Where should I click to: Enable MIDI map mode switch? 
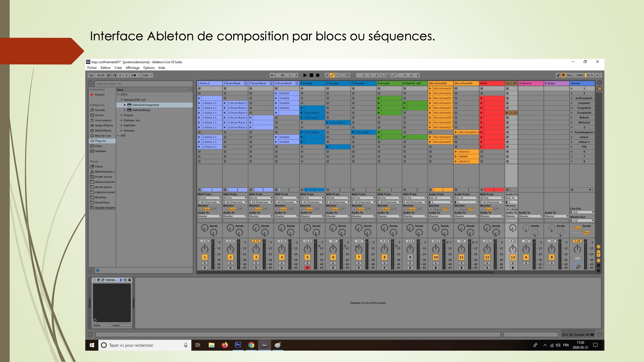pyautogui.click(x=580, y=75)
